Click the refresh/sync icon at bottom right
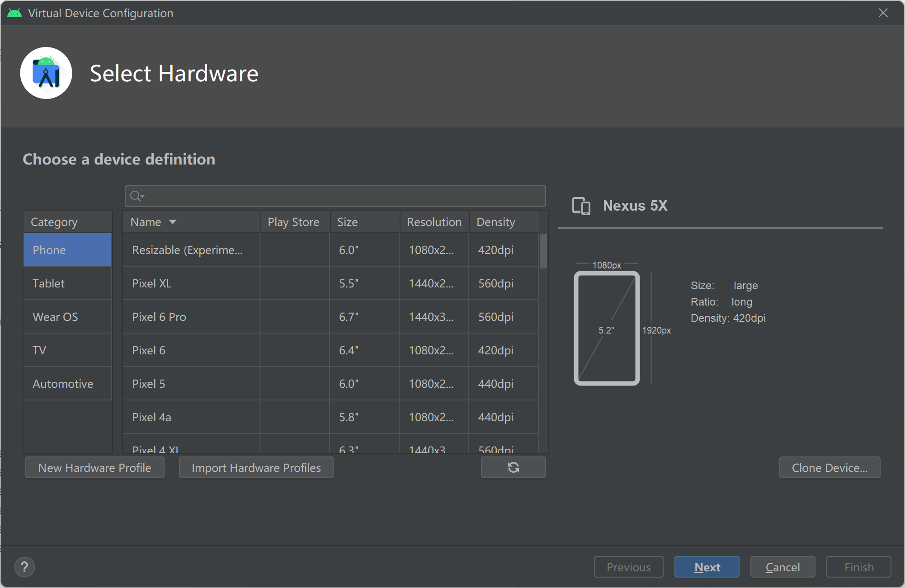This screenshot has height=588, width=905. tap(514, 468)
